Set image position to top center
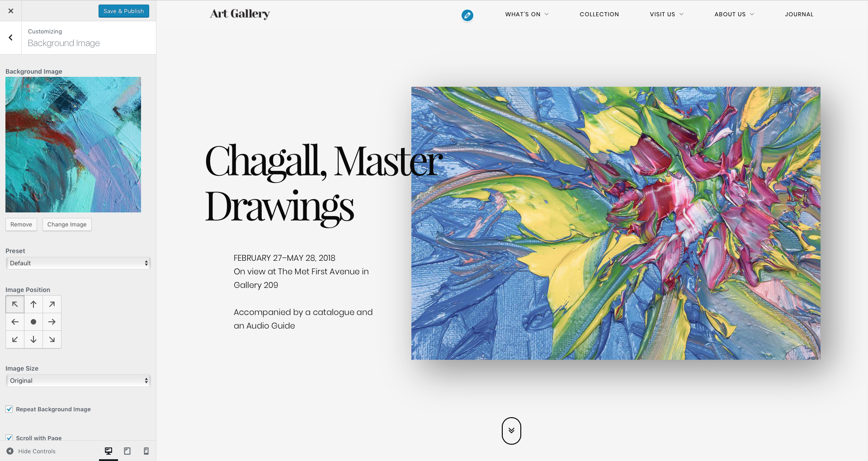The height and width of the screenshot is (461, 868). (x=33, y=304)
